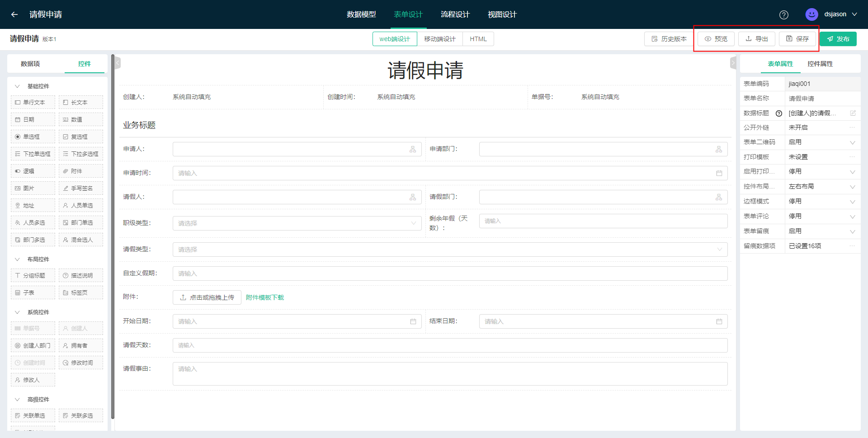Viewport: 868px width, 438px height.
Task: Select the 移动端设计 design mode
Action: pos(440,39)
